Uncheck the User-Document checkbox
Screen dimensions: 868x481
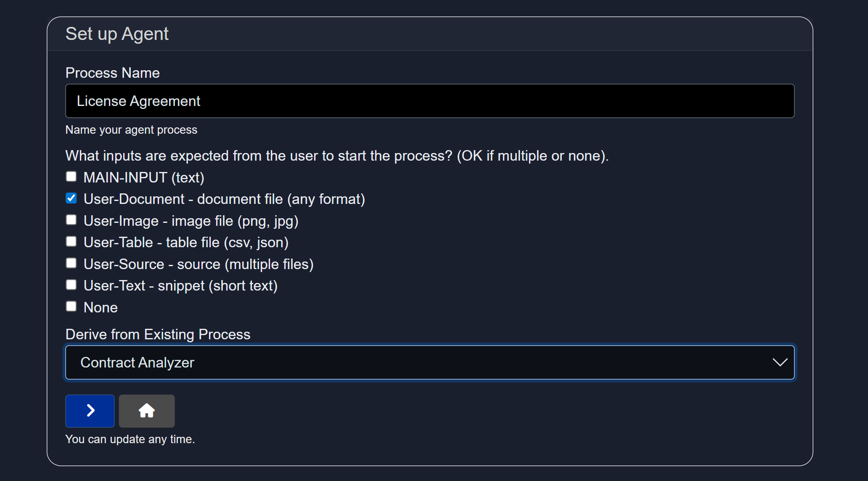pyautogui.click(x=71, y=198)
